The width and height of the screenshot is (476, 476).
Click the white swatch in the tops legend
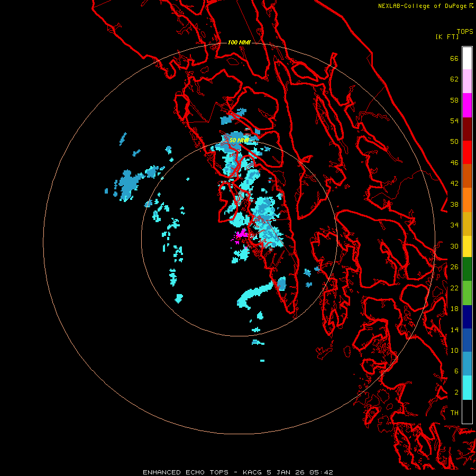coord(467,58)
